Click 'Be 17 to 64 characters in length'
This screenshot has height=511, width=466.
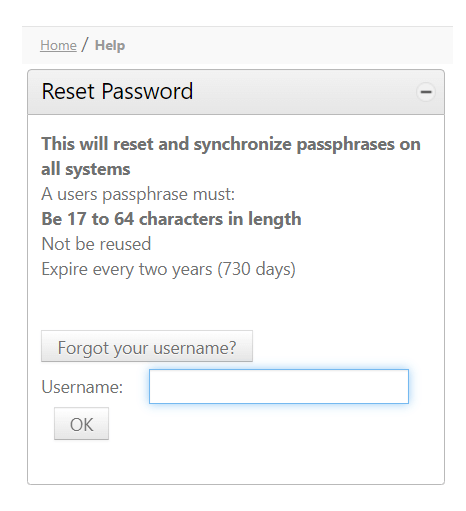pos(171,219)
